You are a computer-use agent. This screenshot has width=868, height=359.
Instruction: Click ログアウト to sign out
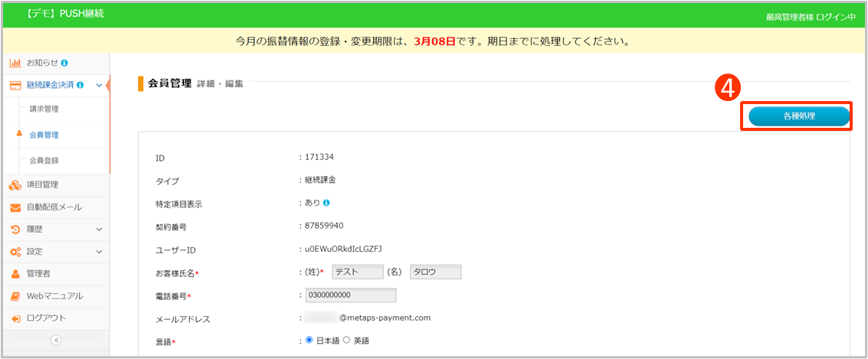tap(46, 318)
